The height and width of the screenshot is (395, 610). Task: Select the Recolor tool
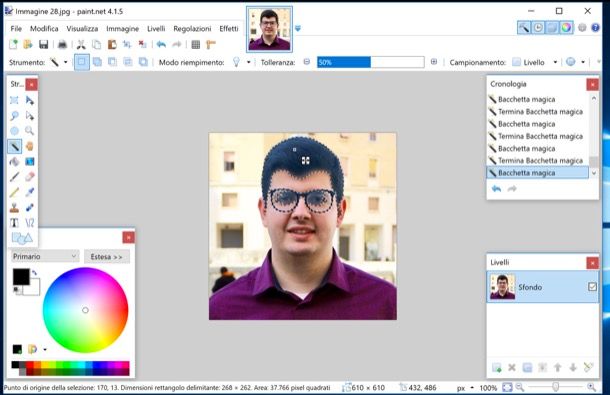click(x=30, y=207)
